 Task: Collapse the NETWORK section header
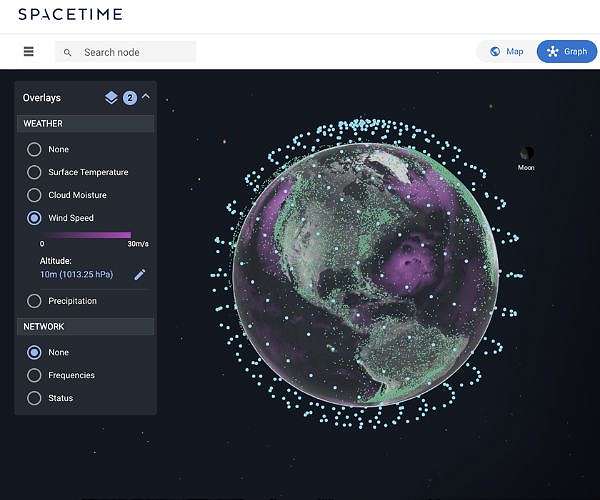[x=85, y=327]
